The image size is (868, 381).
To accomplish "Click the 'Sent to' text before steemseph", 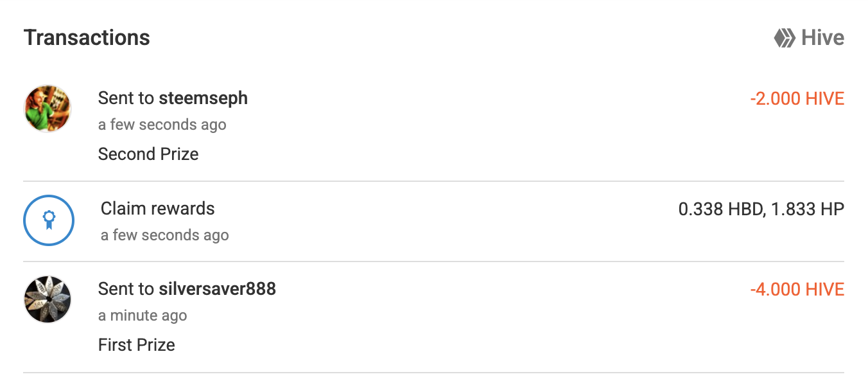I will coord(126,98).
